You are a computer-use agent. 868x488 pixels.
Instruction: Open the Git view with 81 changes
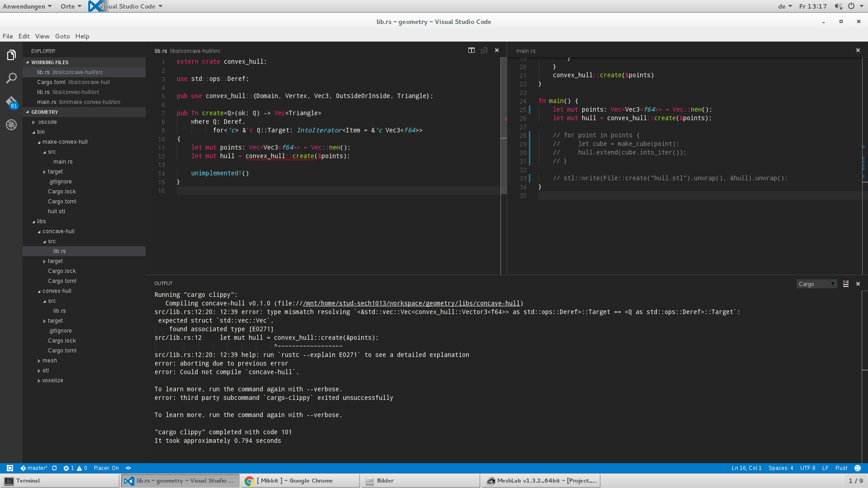tap(11, 102)
